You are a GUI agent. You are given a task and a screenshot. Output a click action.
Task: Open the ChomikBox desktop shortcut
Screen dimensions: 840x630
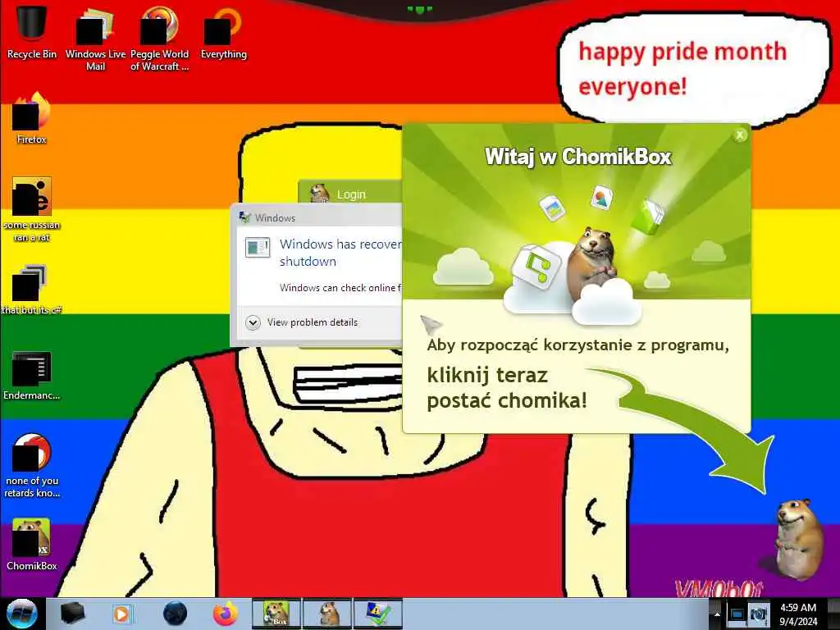point(32,544)
